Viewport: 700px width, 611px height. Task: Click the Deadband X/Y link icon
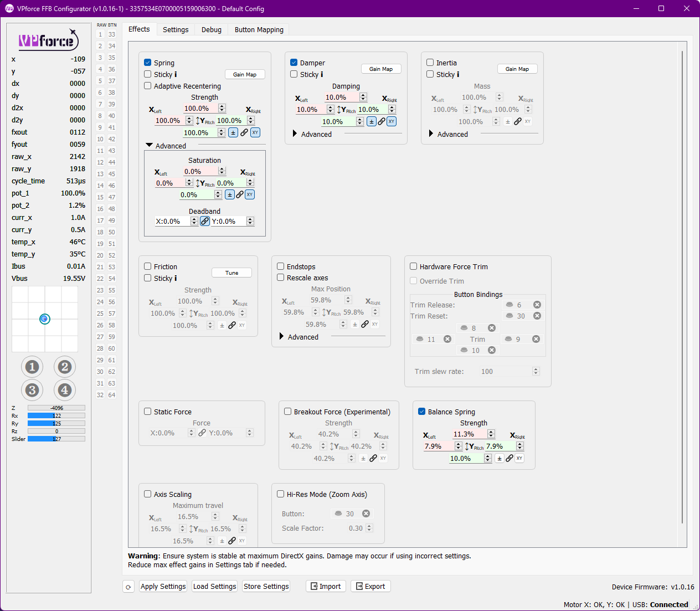coord(205,221)
